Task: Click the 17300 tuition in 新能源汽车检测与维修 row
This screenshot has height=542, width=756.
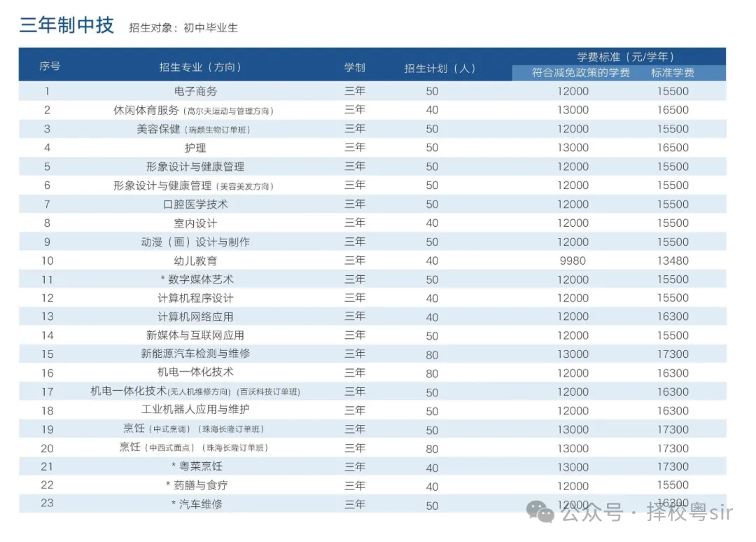Action: tap(673, 354)
